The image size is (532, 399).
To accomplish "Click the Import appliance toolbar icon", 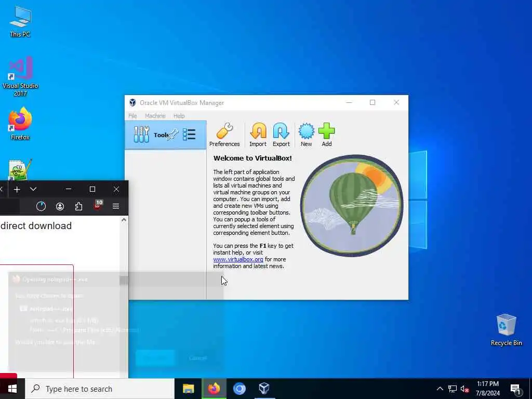I will (x=258, y=135).
